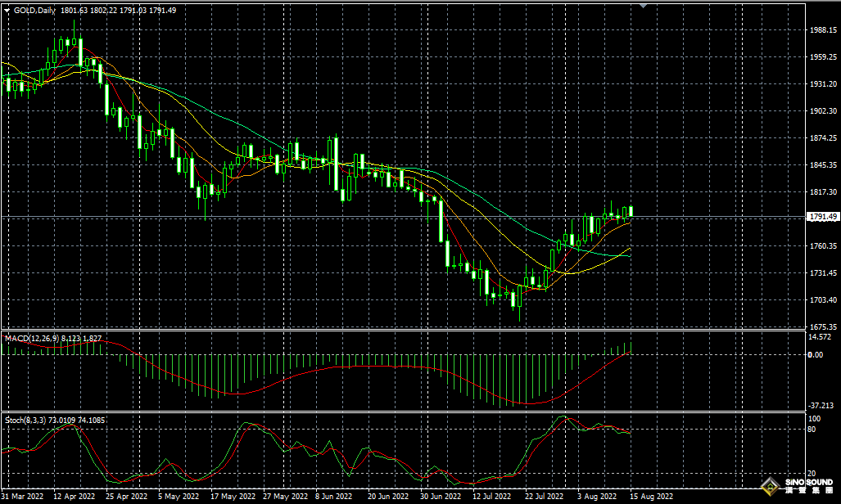Click the GOLD,Daily chart title text

(36, 10)
